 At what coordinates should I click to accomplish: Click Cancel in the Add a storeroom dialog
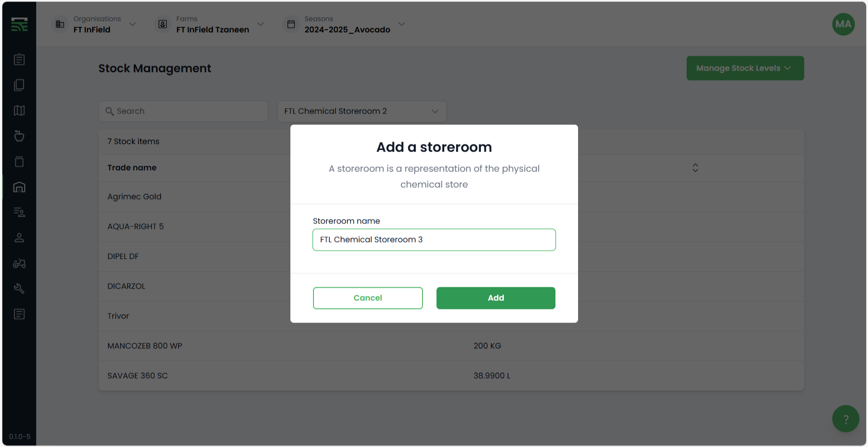(368, 298)
